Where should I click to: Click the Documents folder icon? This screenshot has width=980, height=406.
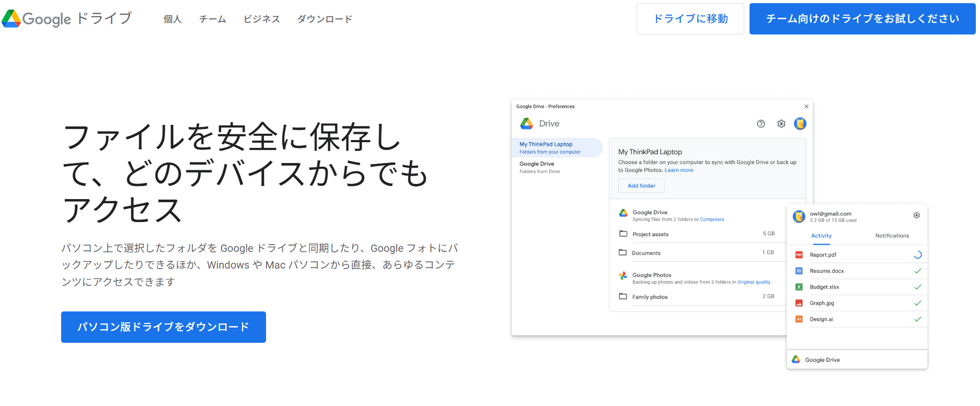tap(622, 252)
